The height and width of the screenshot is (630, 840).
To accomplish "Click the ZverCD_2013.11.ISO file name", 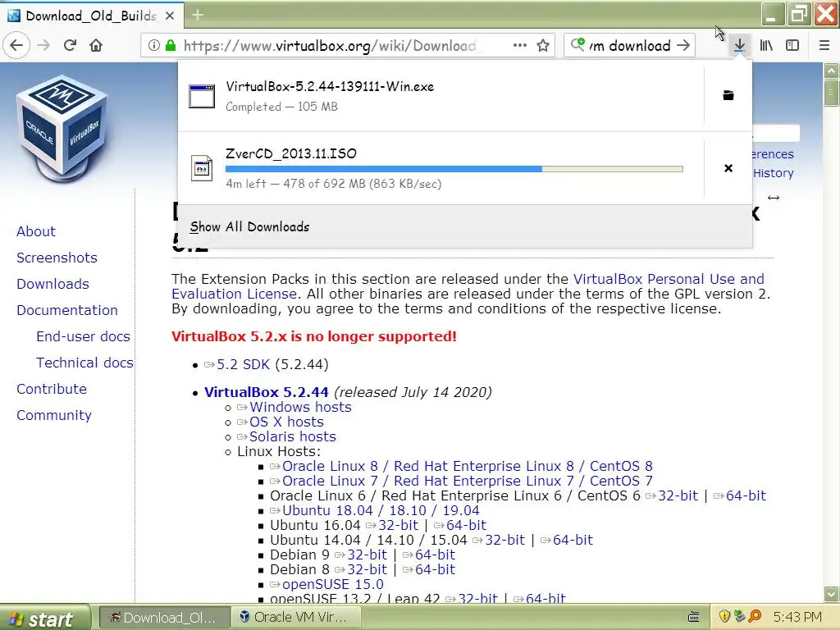I will pyautogui.click(x=291, y=153).
